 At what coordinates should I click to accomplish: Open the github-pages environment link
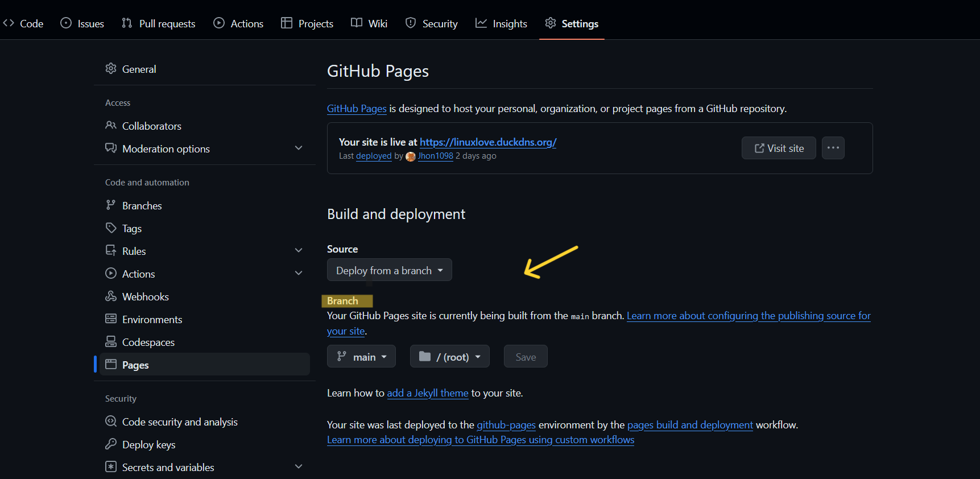pos(506,425)
